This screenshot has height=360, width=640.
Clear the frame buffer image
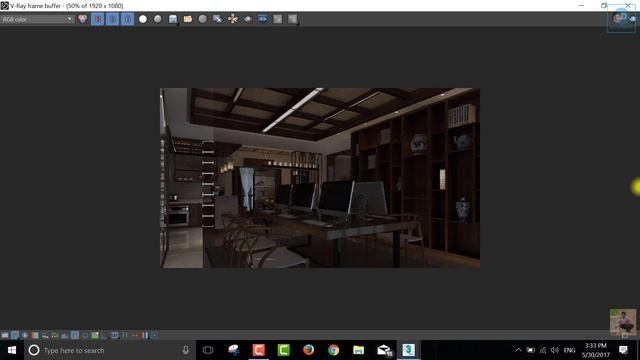(202, 19)
